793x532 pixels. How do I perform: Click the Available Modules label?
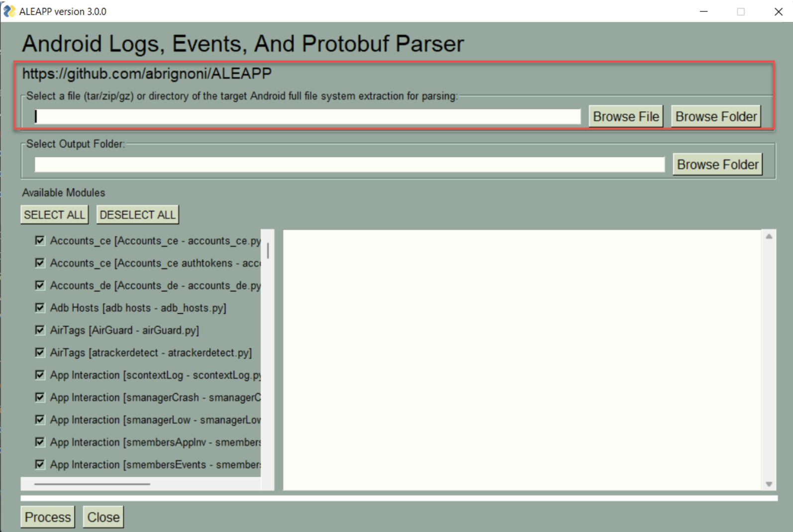[64, 192]
